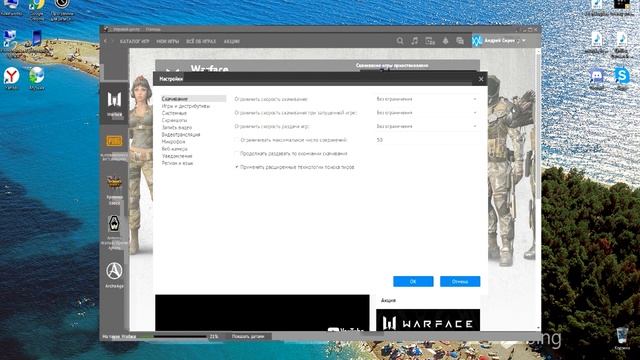Open the search icon in Game Center header

pyautogui.click(x=400, y=41)
